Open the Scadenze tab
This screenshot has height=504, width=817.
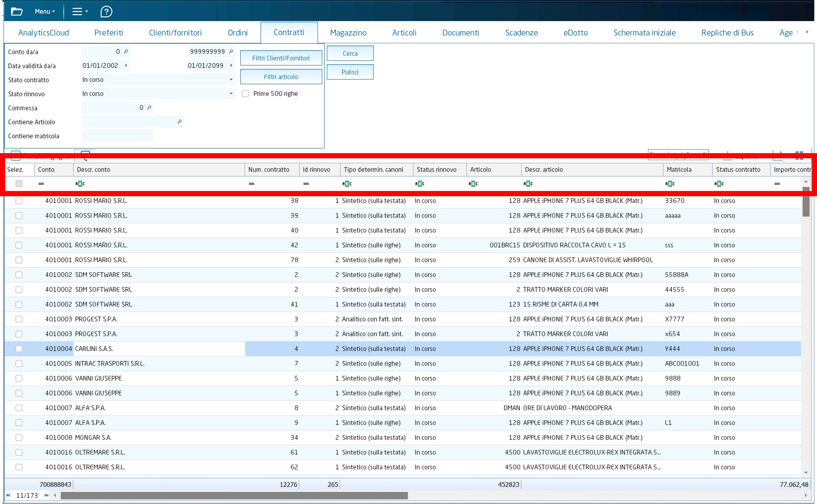[521, 33]
